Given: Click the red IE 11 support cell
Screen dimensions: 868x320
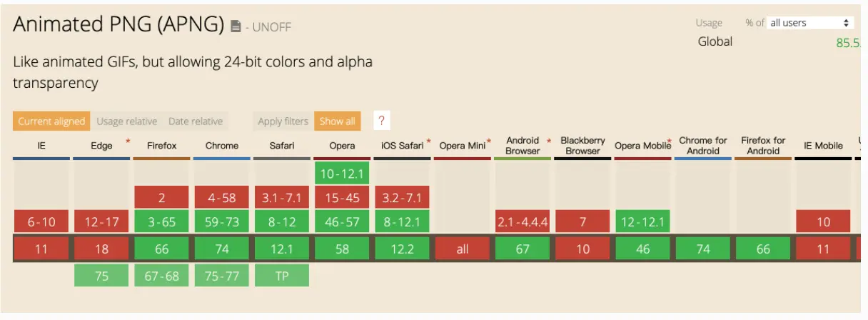Looking at the screenshot, I should 41,249.
